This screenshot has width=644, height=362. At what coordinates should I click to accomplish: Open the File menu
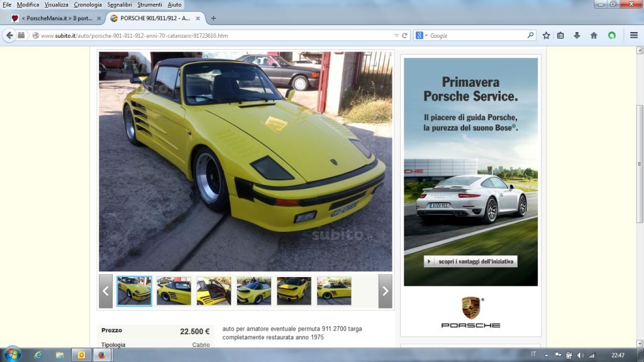[7, 4]
